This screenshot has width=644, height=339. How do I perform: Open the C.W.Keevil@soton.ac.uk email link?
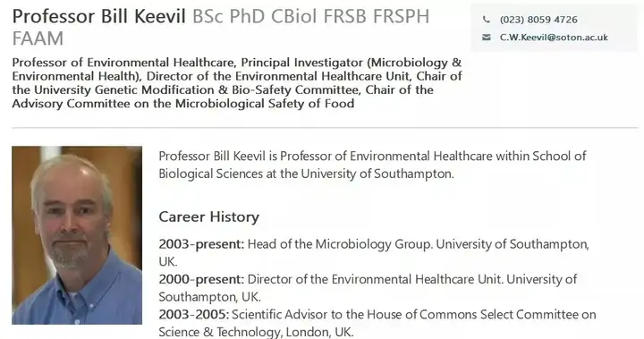[554, 38]
